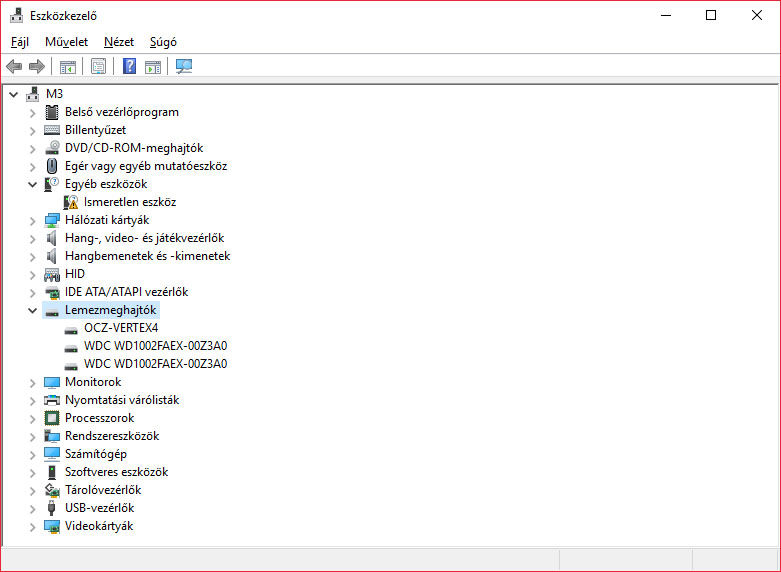This screenshot has width=781, height=572.
Task: Click the Eszközkezelő title bar icon
Action: [16, 15]
